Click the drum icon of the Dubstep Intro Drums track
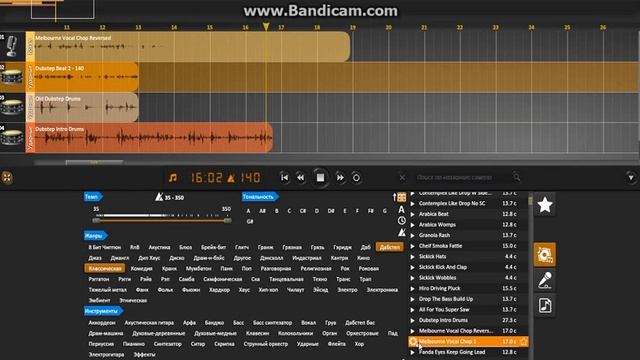This screenshot has width=640, height=360. pos(11,138)
